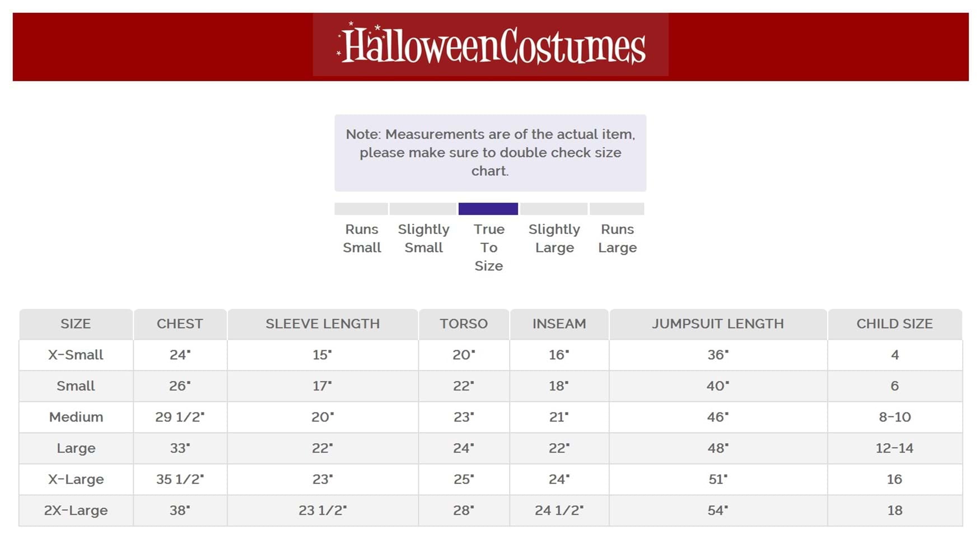Click the SLEEVE LENGTH column header
This screenshot has width=980, height=545.
323,324
